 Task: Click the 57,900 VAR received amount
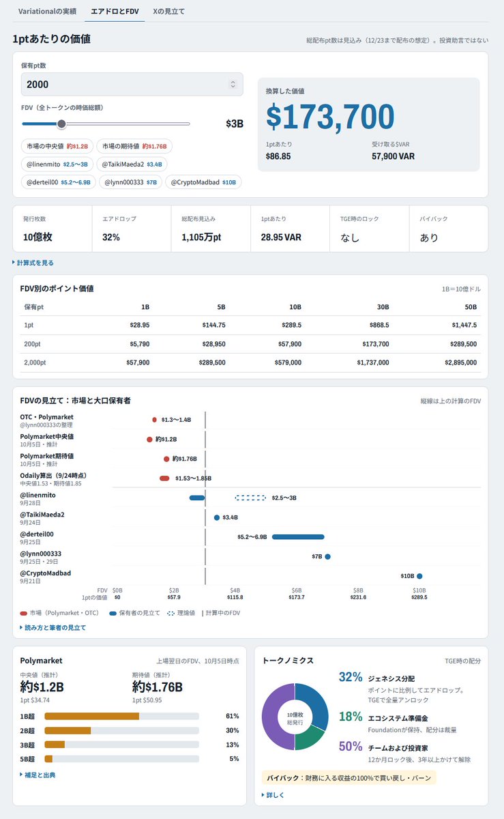393,156
